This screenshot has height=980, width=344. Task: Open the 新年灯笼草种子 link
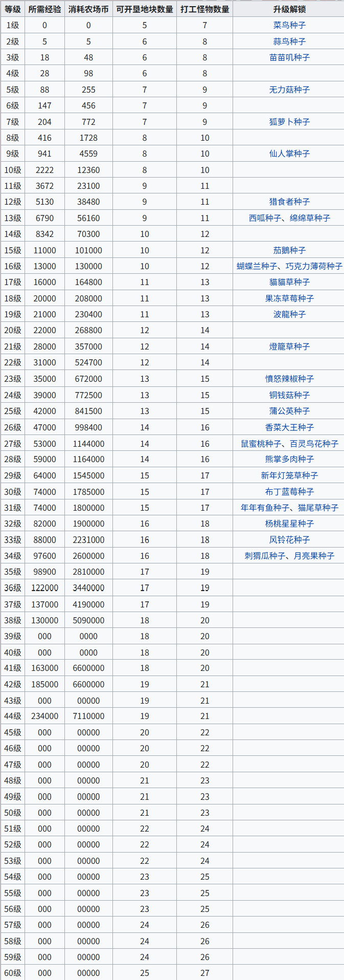coord(289,475)
